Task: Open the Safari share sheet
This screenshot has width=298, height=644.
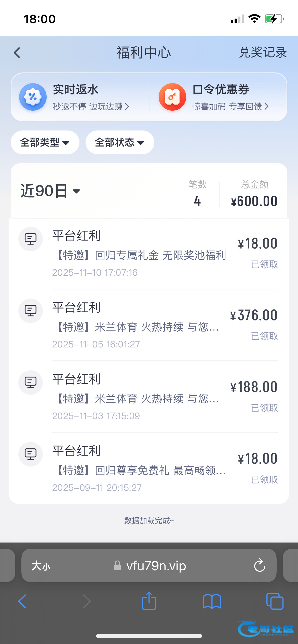Action: click(149, 601)
